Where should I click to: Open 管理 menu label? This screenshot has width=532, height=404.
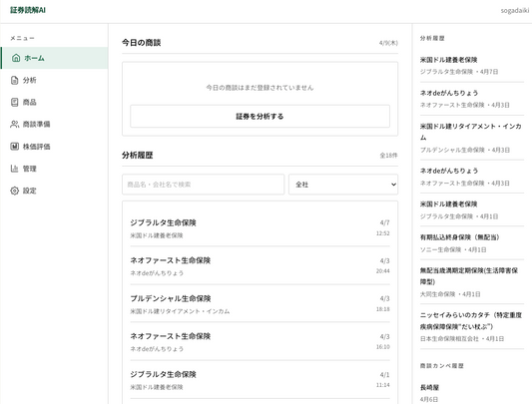[30, 169]
